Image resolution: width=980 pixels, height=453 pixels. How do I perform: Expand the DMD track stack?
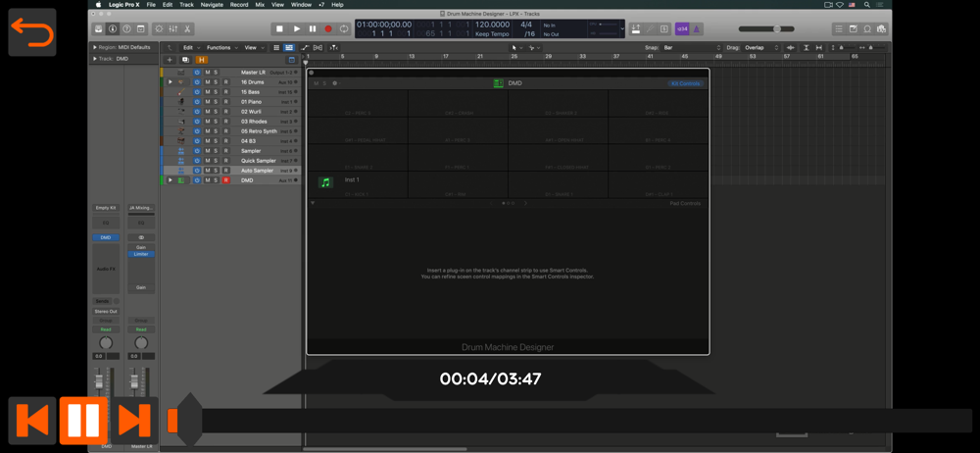(170, 180)
